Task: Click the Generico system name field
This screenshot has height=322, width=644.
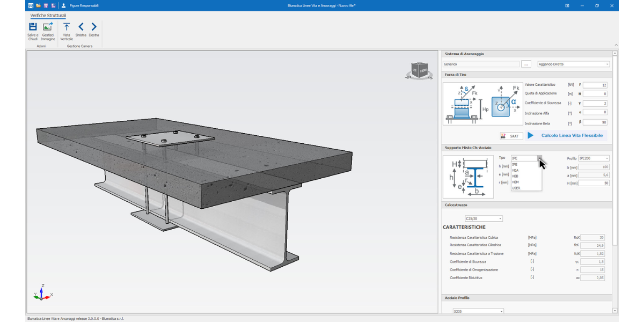Action: tap(481, 64)
